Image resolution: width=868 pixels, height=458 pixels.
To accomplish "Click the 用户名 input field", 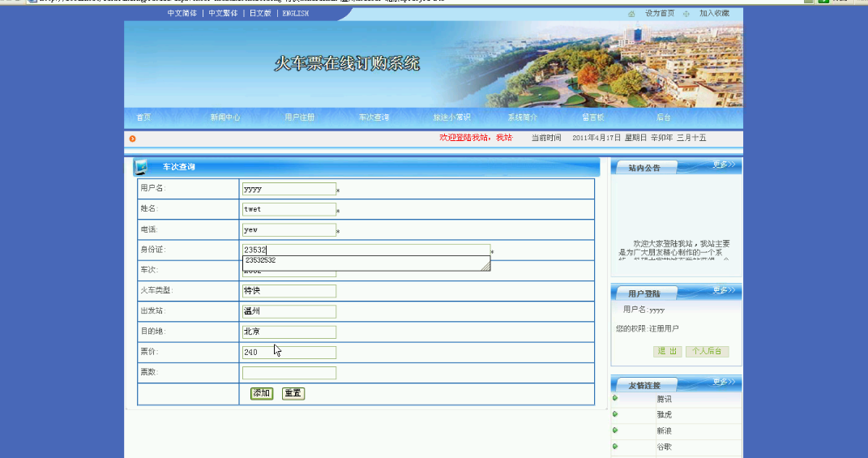I will (x=289, y=189).
